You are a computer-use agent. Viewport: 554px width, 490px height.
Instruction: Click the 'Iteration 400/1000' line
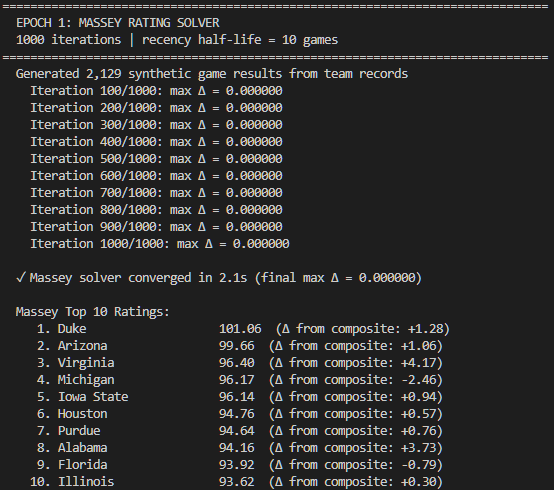156,142
